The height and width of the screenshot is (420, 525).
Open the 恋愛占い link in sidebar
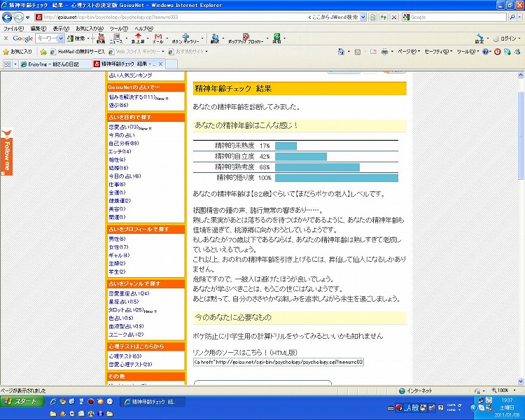tap(124, 127)
